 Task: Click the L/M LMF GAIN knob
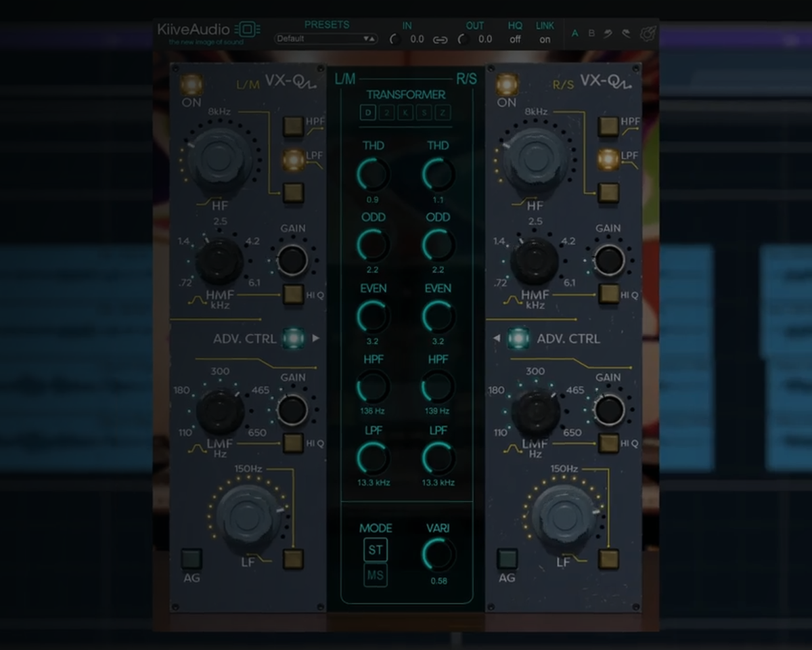coord(292,410)
